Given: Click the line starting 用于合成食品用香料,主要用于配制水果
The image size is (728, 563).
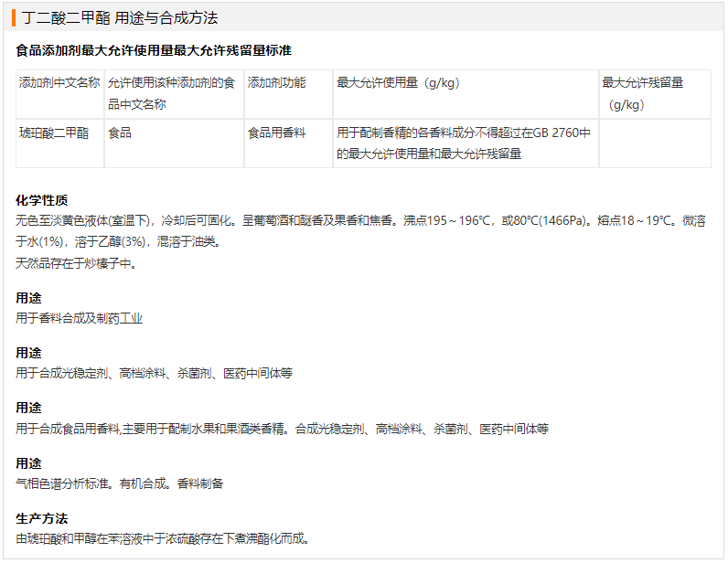Looking at the screenshot, I should [x=283, y=429].
